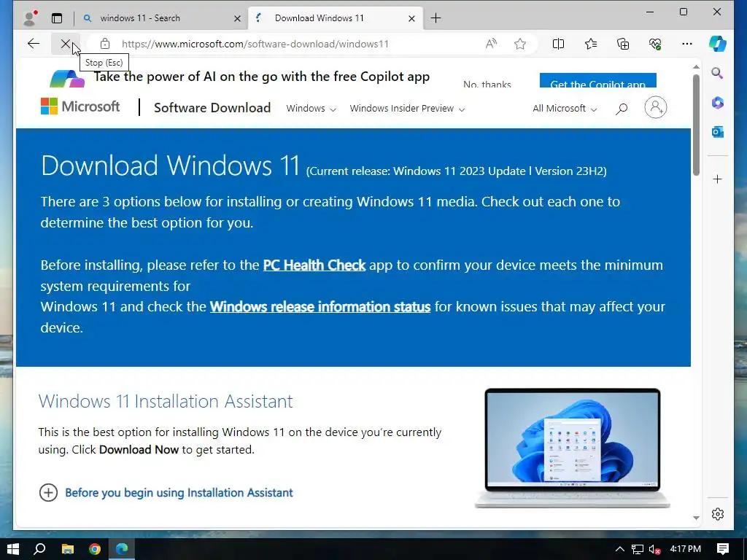Viewport: 747px width, 560px height.
Task: Open Browser essentials heart icon
Action: point(655,44)
